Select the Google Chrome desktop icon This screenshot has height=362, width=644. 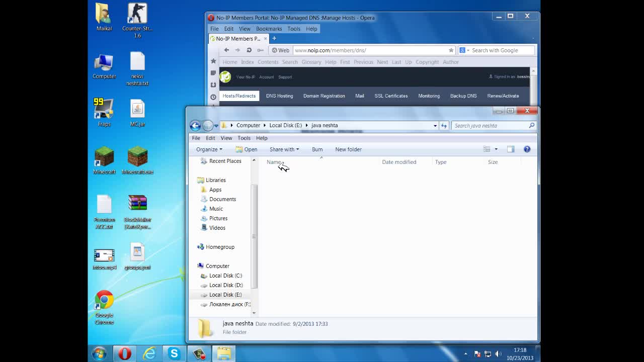(x=104, y=307)
